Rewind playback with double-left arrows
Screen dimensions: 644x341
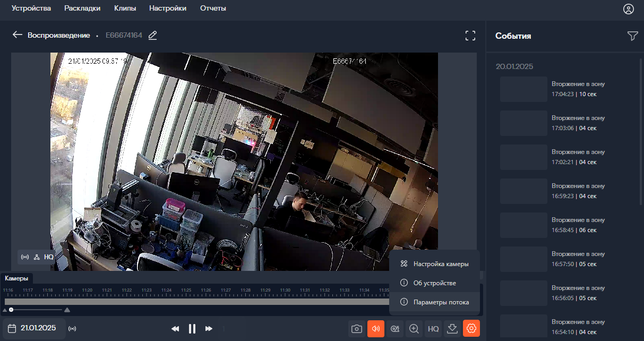tap(175, 329)
